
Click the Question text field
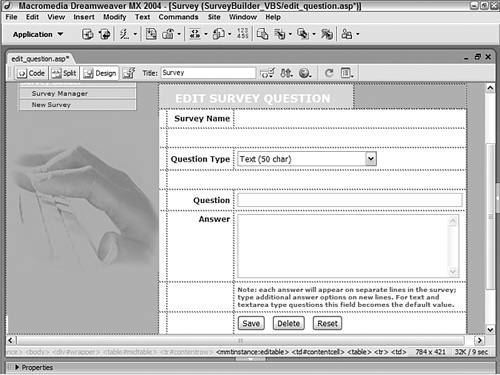pos(350,200)
